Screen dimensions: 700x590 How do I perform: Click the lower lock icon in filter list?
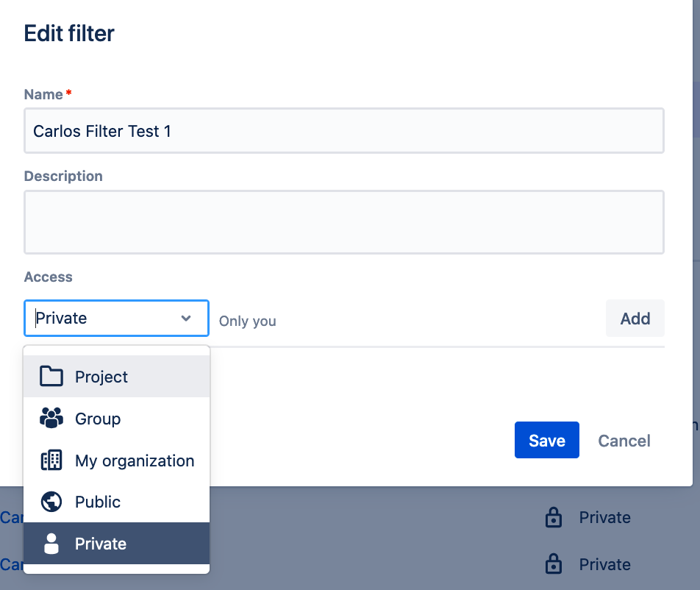[x=553, y=564]
